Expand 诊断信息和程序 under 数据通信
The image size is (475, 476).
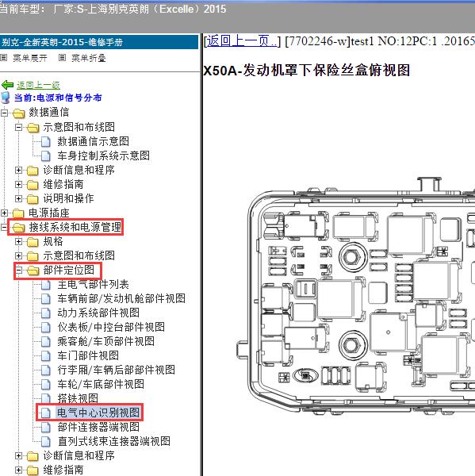click(18, 170)
